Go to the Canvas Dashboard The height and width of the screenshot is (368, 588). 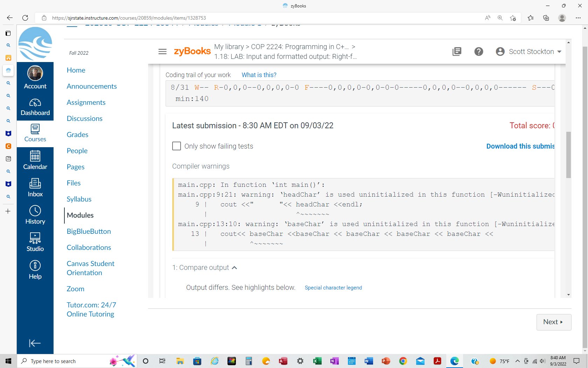coord(35,107)
